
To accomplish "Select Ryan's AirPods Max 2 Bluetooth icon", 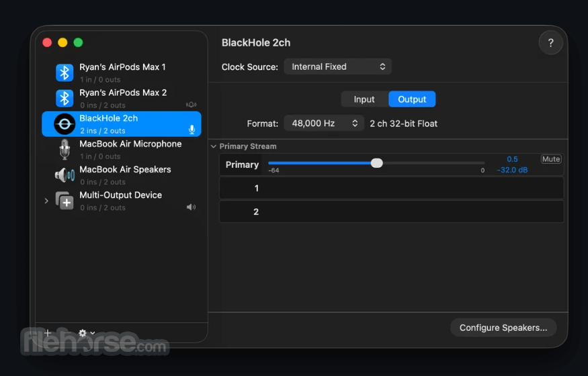I will tap(65, 98).
